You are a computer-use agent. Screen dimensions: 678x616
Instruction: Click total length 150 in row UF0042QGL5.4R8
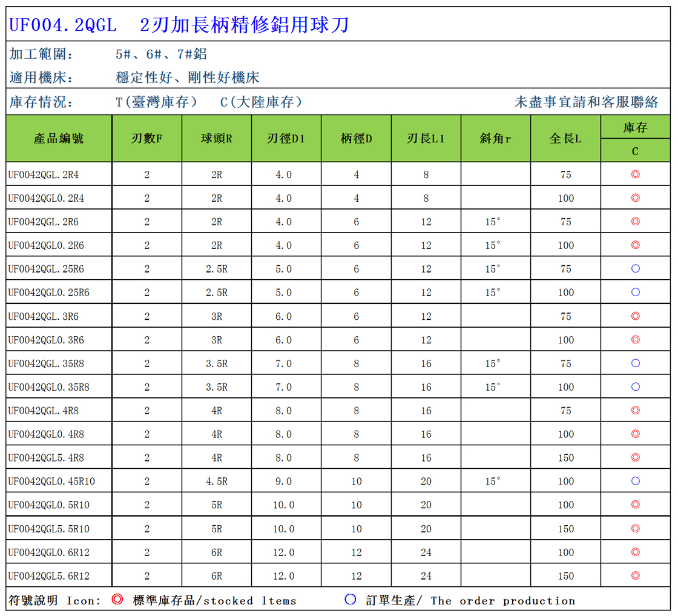(x=565, y=458)
